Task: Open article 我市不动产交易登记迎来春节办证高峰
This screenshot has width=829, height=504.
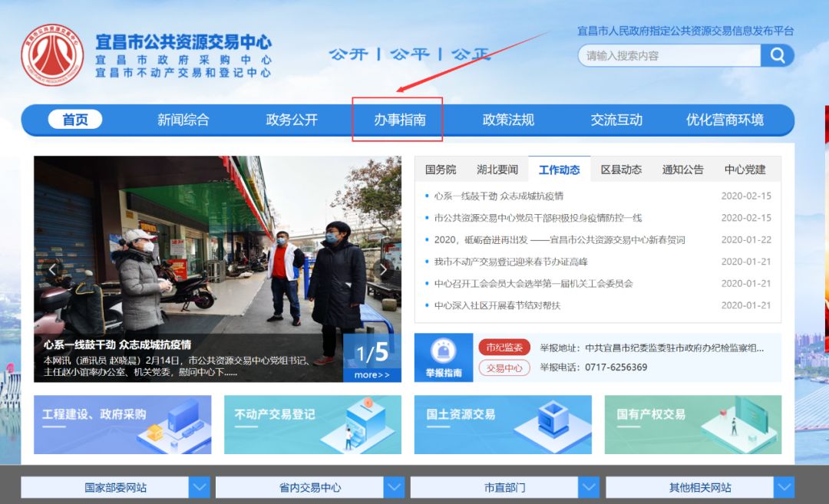Action: pyautogui.click(x=510, y=262)
